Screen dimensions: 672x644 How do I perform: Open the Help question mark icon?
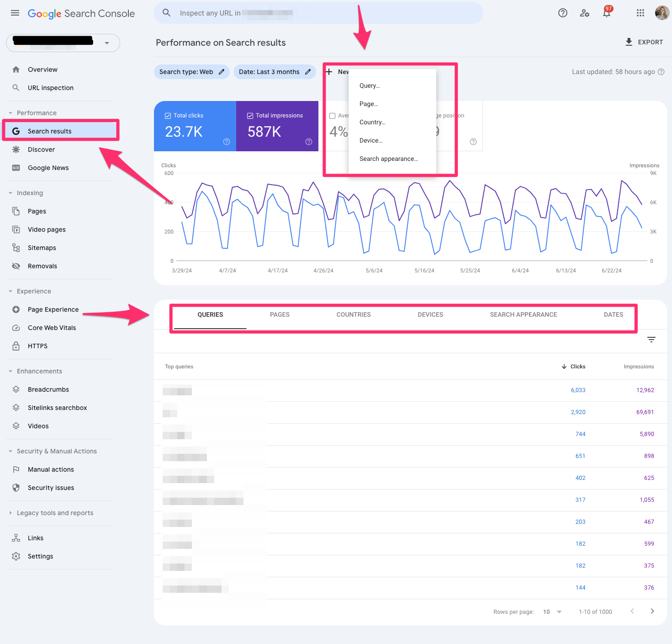coord(563,13)
